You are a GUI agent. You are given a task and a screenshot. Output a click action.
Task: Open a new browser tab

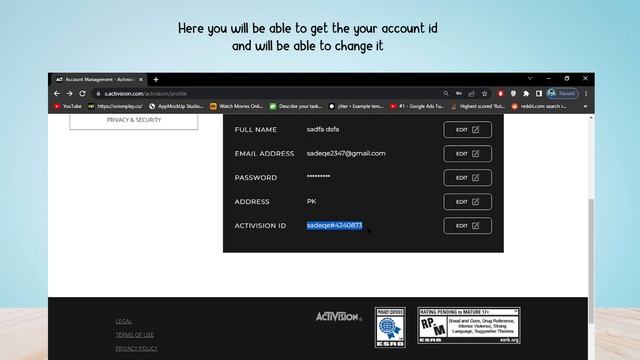156,80
